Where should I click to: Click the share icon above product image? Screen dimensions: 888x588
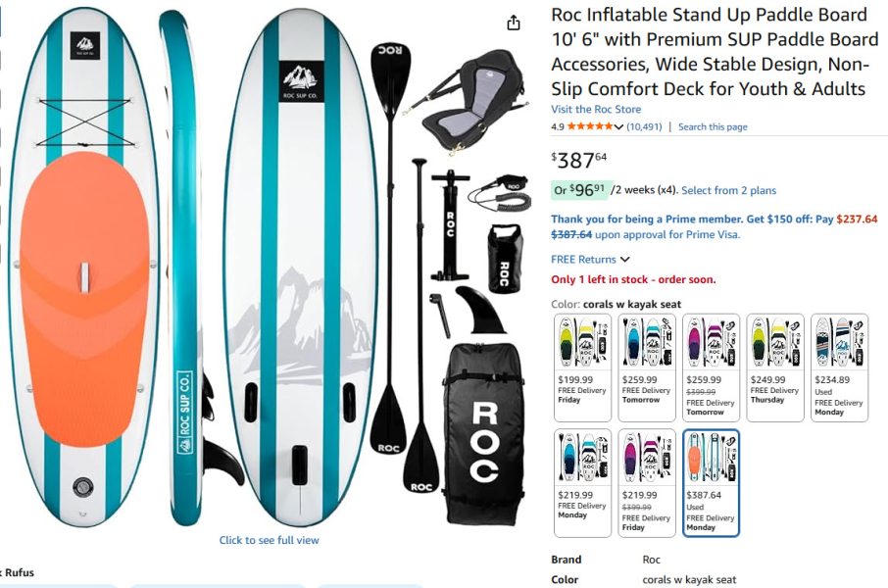click(x=513, y=23)
